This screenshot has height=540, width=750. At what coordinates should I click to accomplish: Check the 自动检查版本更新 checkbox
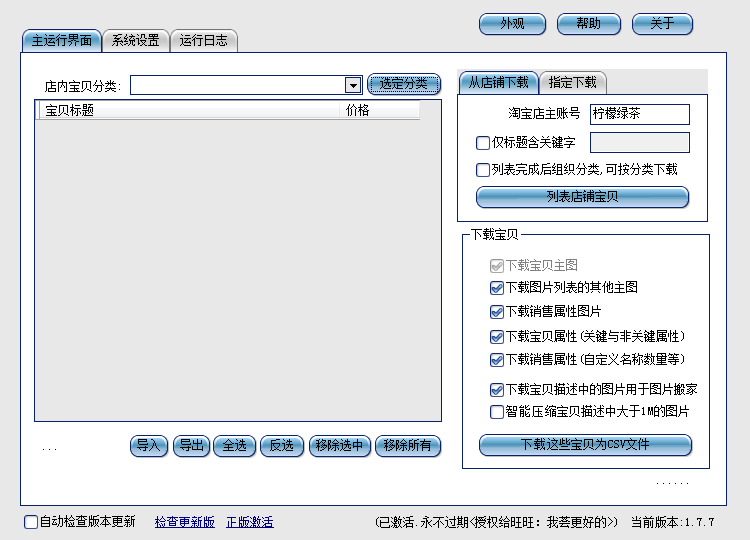[31, 522]
